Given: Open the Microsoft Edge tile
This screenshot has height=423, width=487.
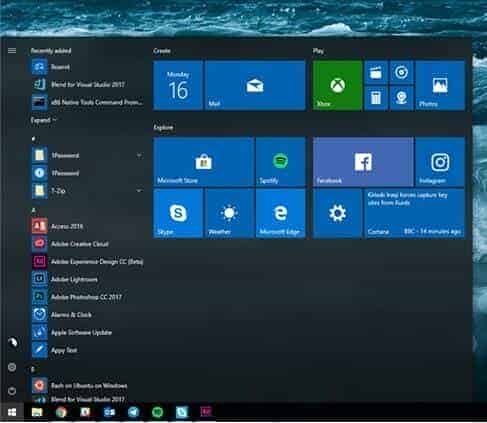Looking at the screenshot, I should pyautogui.click(x=280, y=213).
